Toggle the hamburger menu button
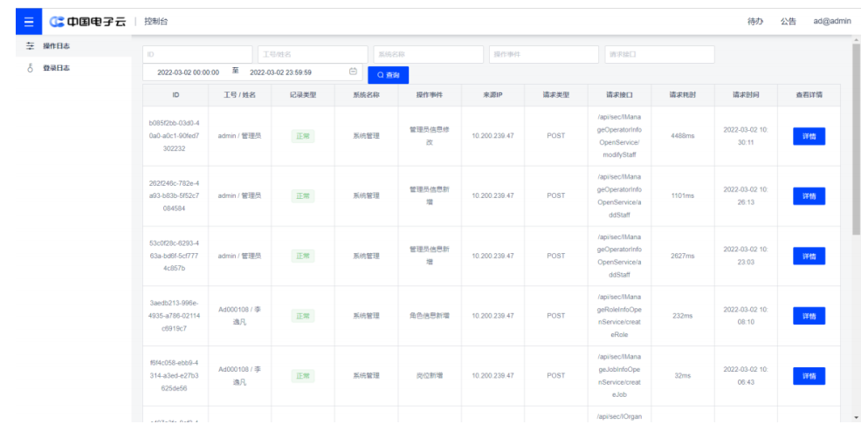The image size is (868, 431). click(29, 22)
